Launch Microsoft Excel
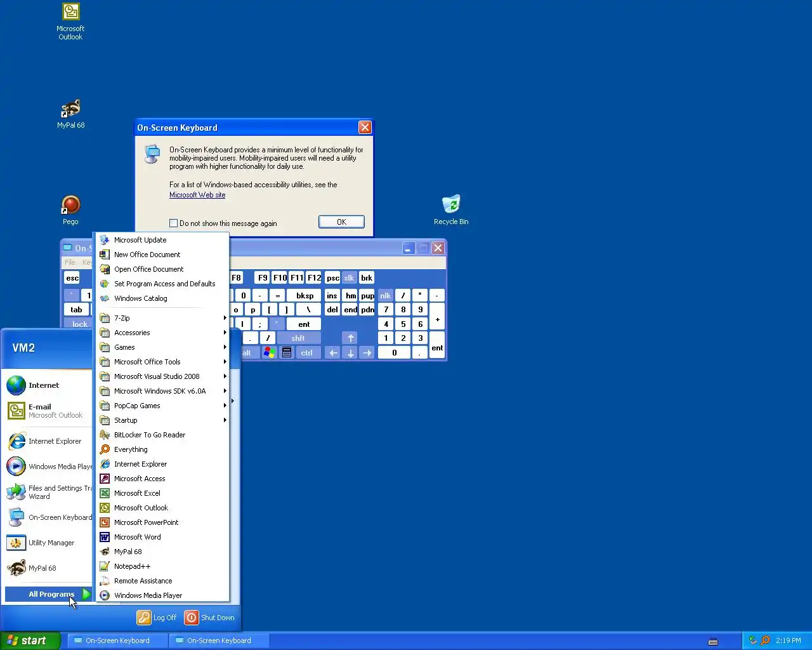 click(x=162, y=493)
